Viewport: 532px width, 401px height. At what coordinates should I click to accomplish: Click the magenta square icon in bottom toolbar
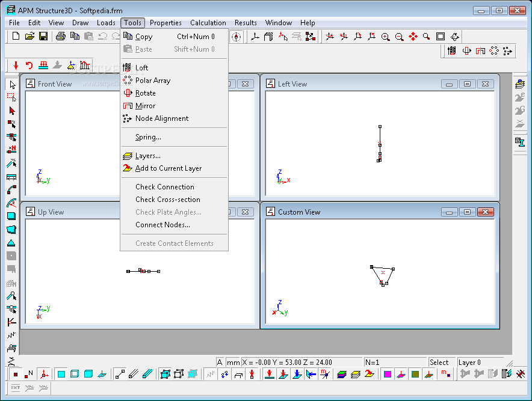(x=387, y=374)
